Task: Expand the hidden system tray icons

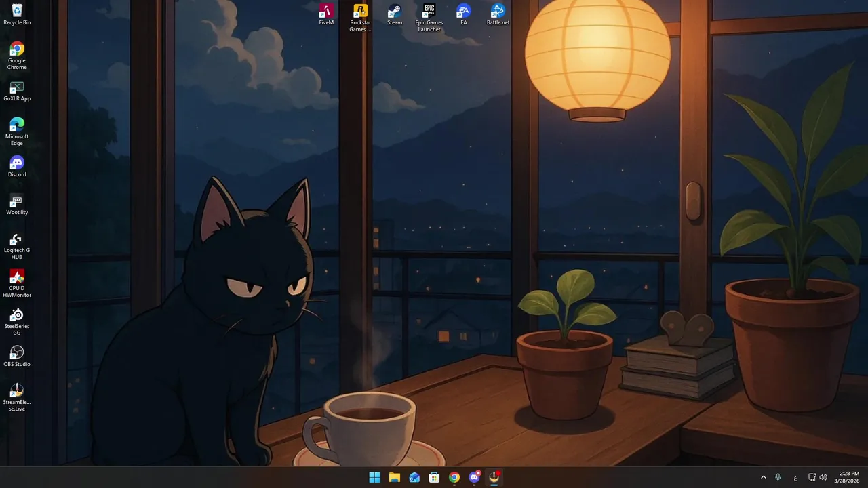Action: (x=764, y=477)
